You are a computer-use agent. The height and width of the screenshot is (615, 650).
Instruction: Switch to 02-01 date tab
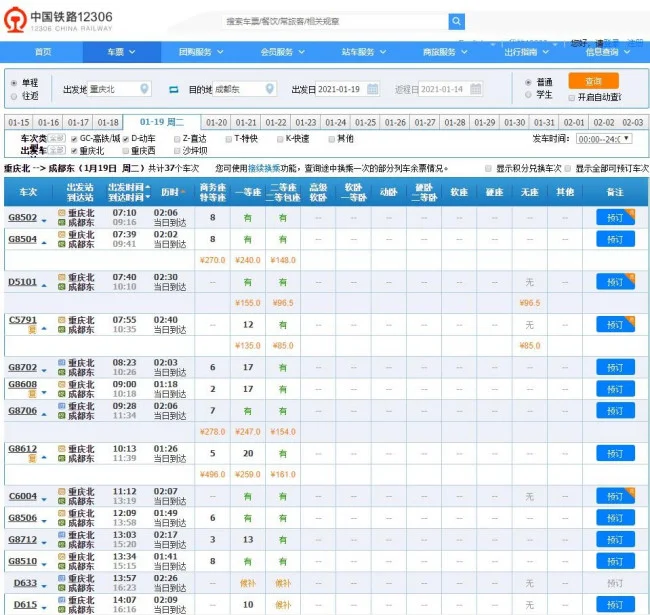[574, 123]
